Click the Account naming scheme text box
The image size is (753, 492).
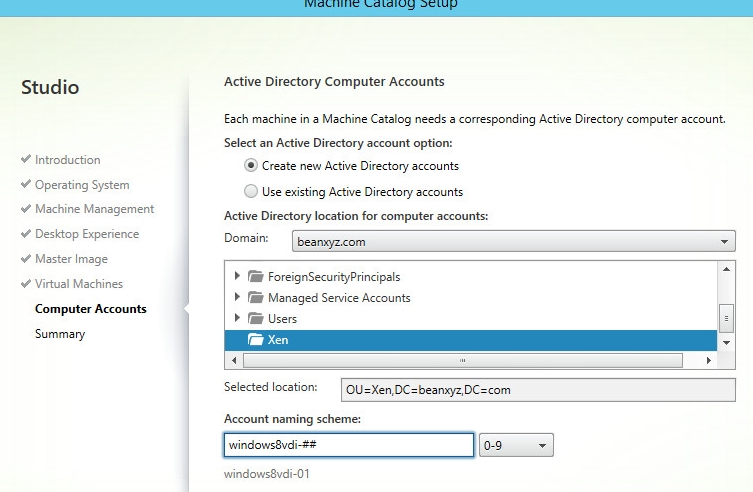[x=349, y=445]
